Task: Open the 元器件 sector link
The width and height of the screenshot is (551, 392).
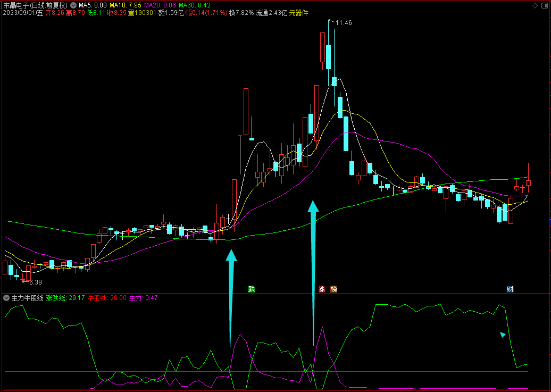Action: pyautogui.click(x=299, y=13)
